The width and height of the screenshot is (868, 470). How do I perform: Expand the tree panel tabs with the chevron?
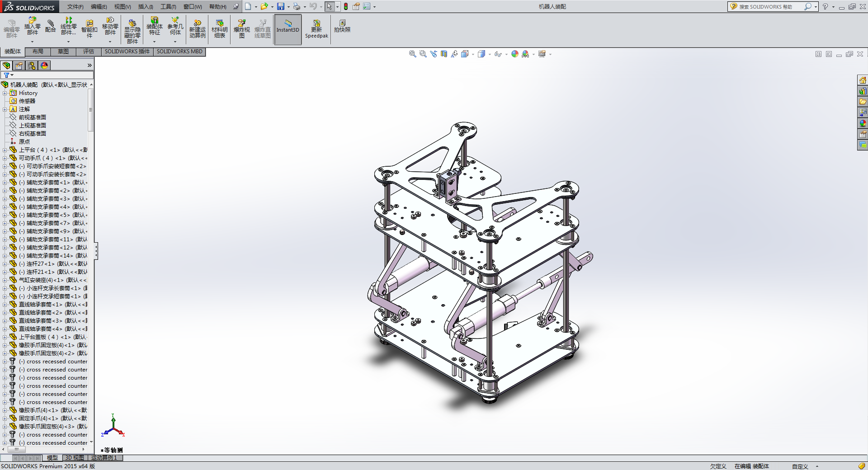point(90,66)
